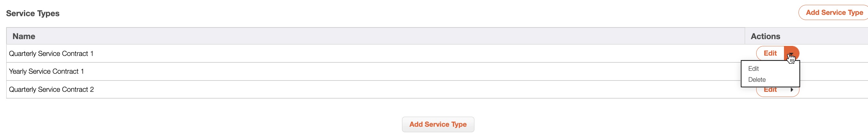868x139 pixels.
Task: Choose Delete from the open dropdown menu
Action: pyautogui.click(x=757, y=80)
